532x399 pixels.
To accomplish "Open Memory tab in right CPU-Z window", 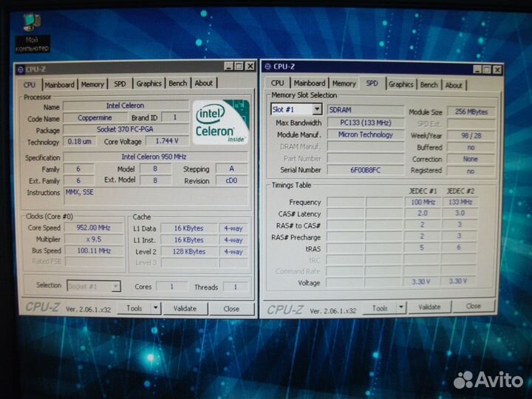I will click(x=344, y=83).
